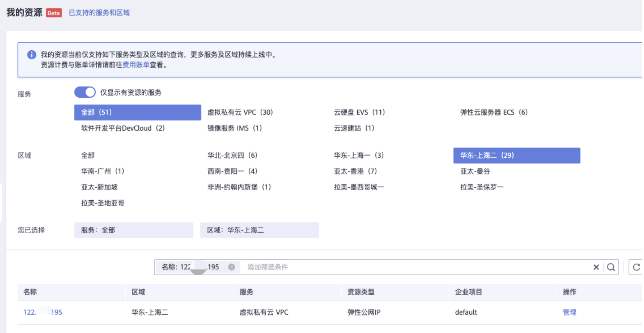Select region 亚太-香港 (7)

coord(355,171)
